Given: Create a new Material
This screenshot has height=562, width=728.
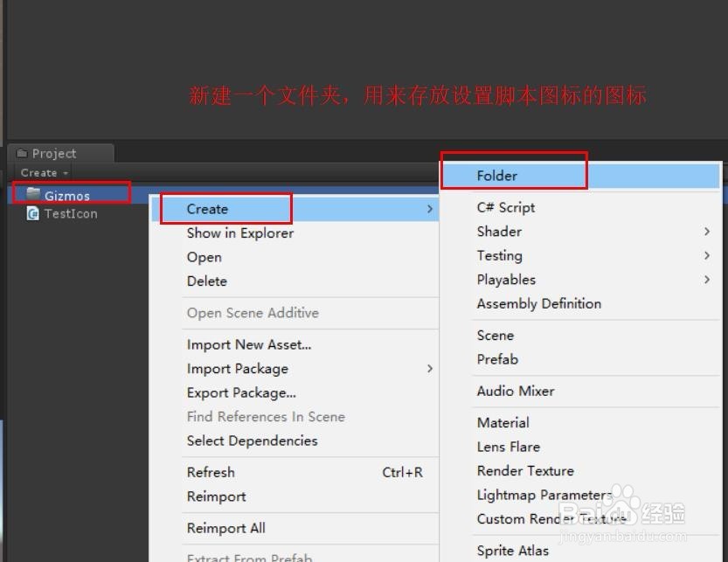Looking at the screenshot, I should pos(503,422).
